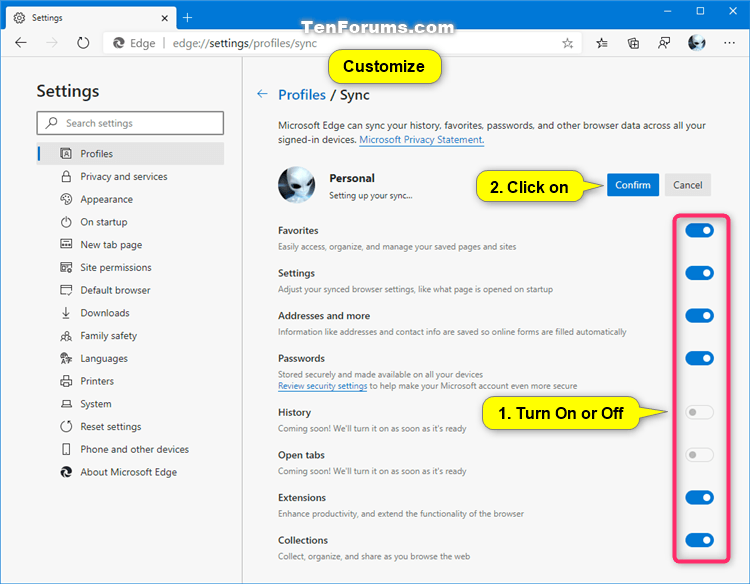The width and height of the screenshot is (750, 584).
Task: Click the search magnifier icon in Settings
Action: (51, 123)
